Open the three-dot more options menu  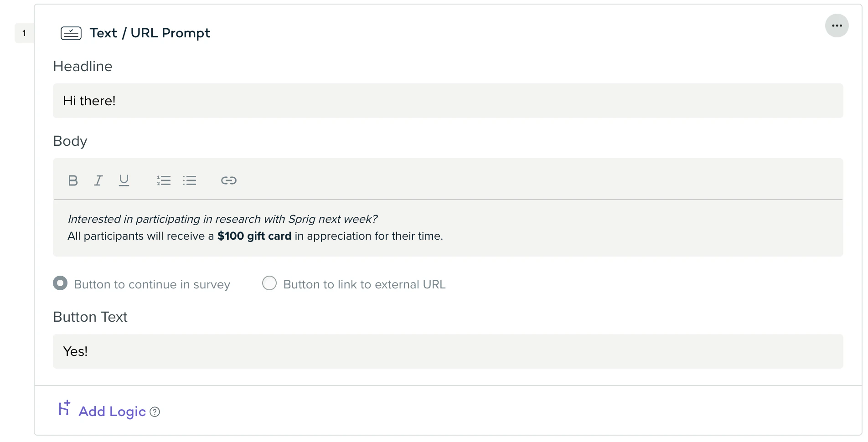837,26
